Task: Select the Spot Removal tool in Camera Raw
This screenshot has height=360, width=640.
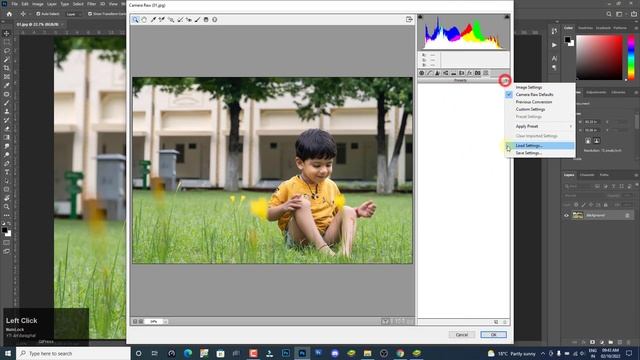Action: click(180, 20)
